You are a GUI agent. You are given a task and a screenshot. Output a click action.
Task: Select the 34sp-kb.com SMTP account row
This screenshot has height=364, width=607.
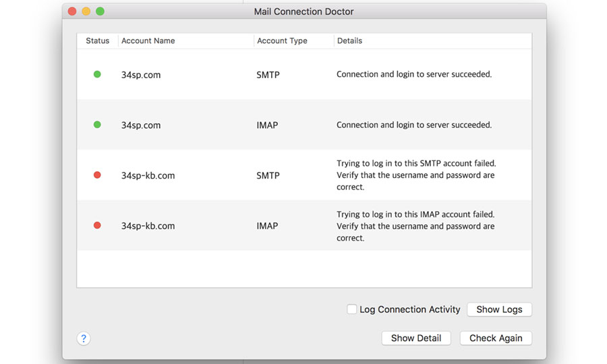304,175
